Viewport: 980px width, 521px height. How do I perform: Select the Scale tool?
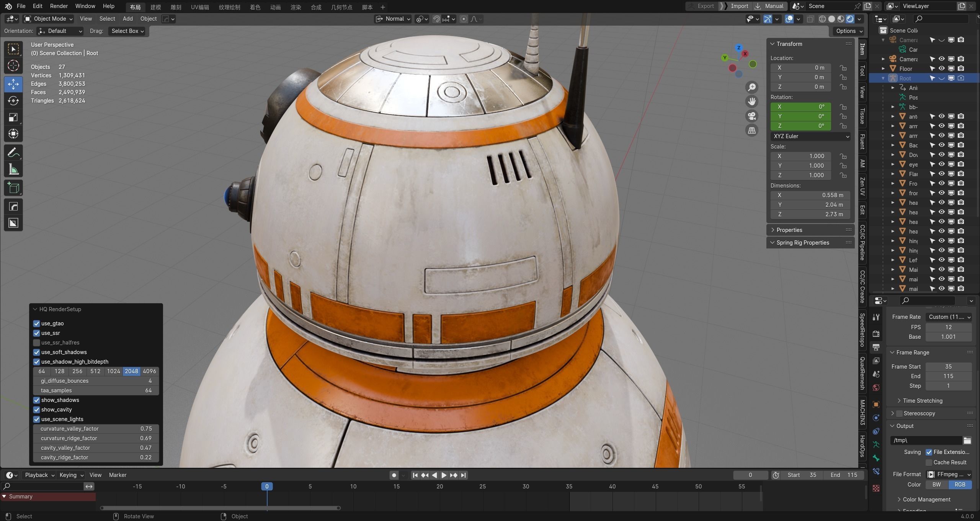pyautogui.click(x=13, y=117)
